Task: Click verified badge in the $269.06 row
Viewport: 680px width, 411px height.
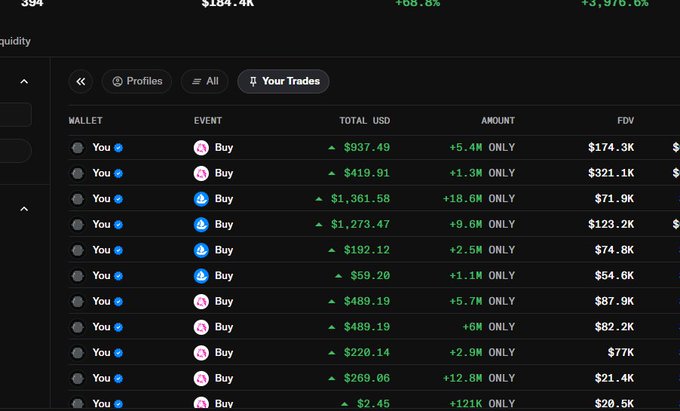Action: pyautogui.click(x=118, y=378)
